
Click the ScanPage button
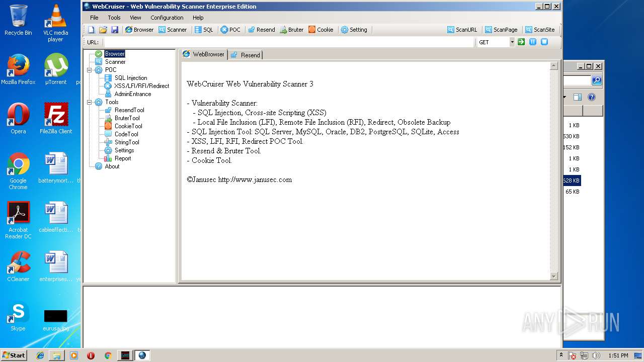tap(501, 30)
